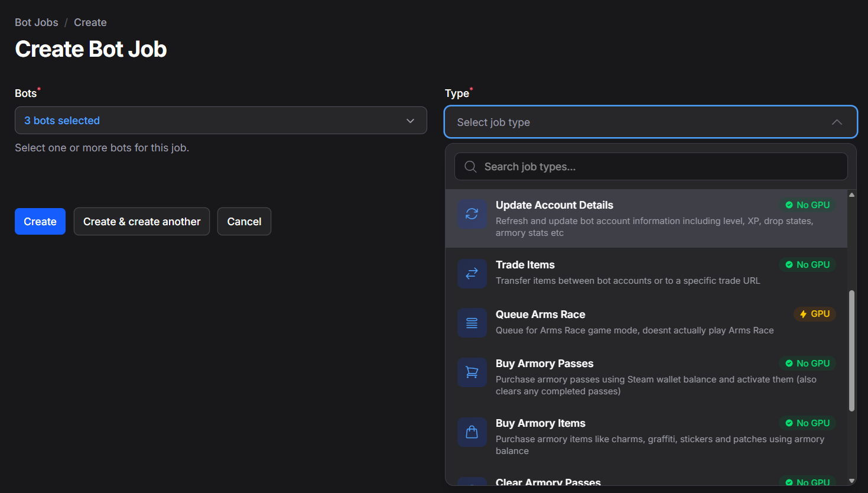Select the 'Trade Items' job type option
The width and height of the screenshot is (868, 493).
tap(626, 272)
